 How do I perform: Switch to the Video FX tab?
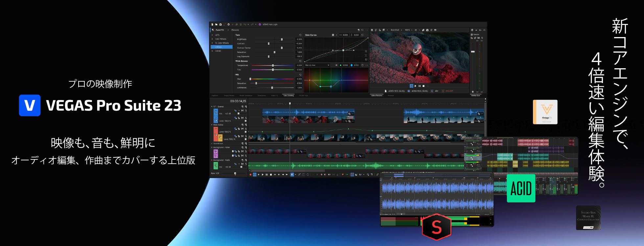(x=274, y=95)
